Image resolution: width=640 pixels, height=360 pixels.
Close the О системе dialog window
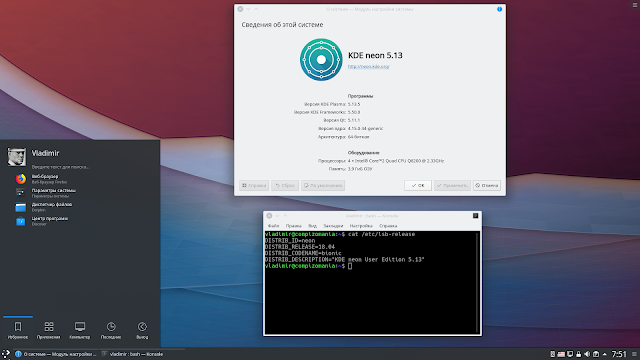pos(240,9)
